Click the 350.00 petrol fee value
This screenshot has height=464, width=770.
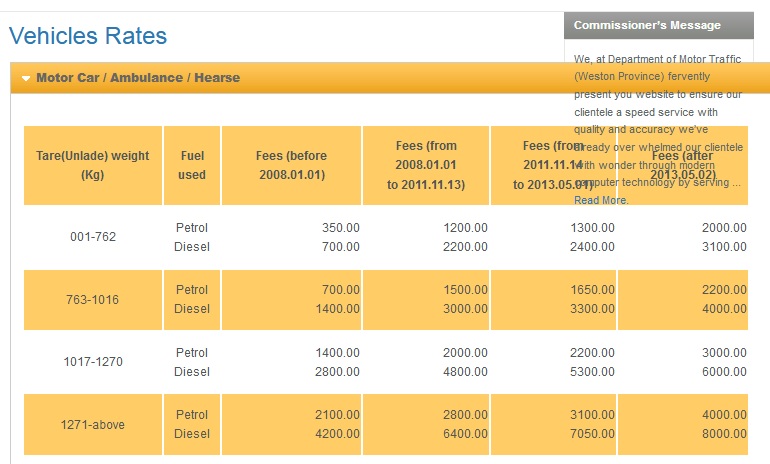[x=340, y=228]
